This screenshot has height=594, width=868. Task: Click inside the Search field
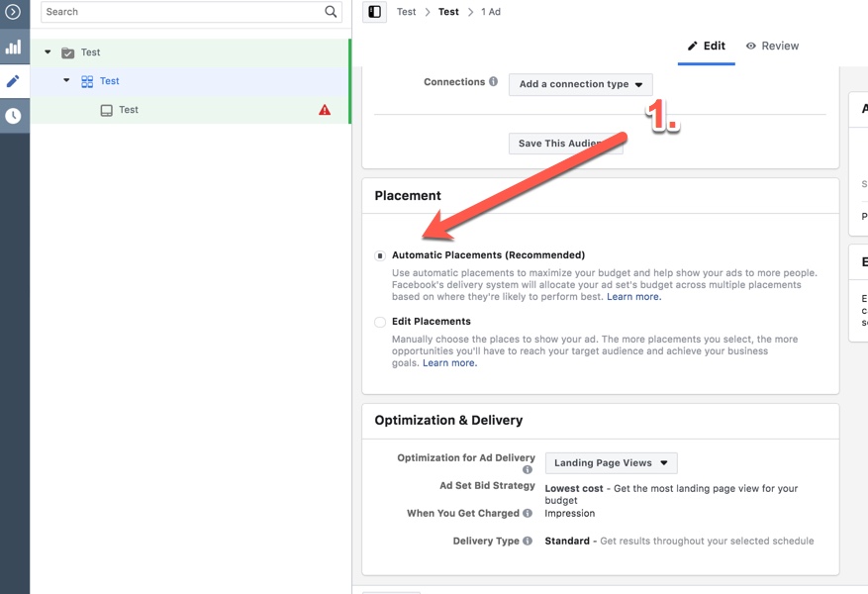(148, 12)
